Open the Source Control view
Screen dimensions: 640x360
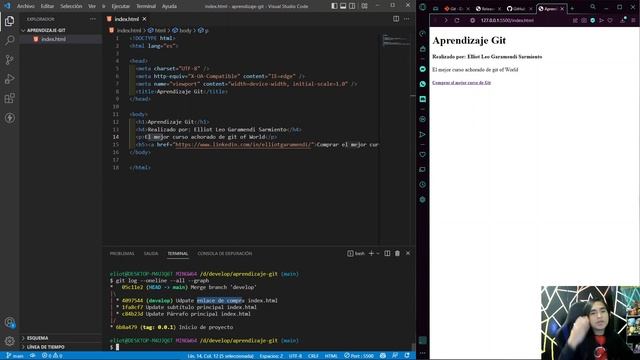click(x=9, y=60)
